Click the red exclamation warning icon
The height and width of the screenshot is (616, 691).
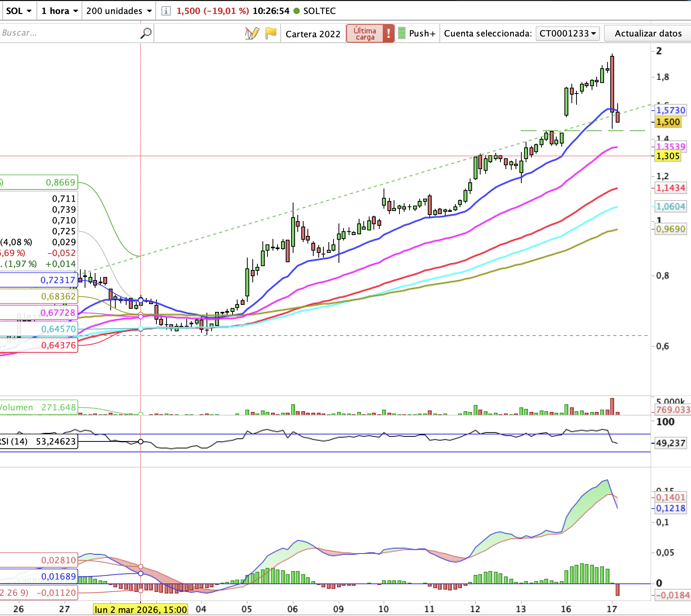coord(388,33)
